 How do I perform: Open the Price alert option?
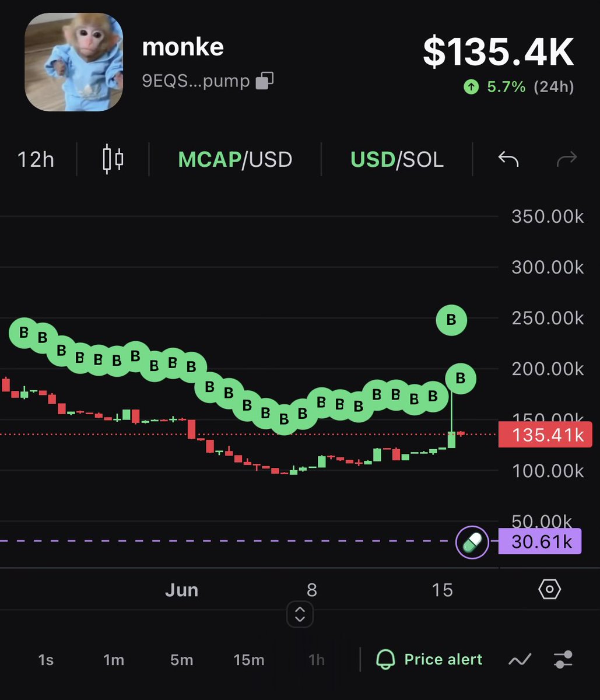tap(429, 660)
